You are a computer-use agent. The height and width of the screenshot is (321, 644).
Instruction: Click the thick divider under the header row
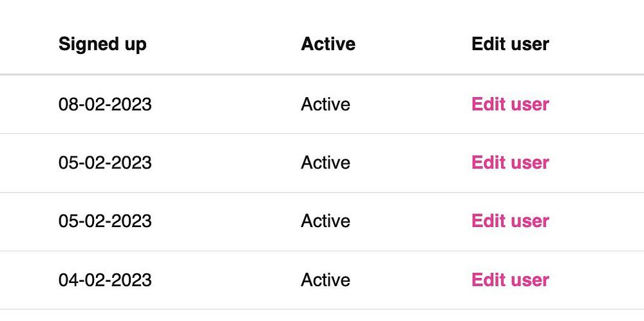(x=322, y=75)
